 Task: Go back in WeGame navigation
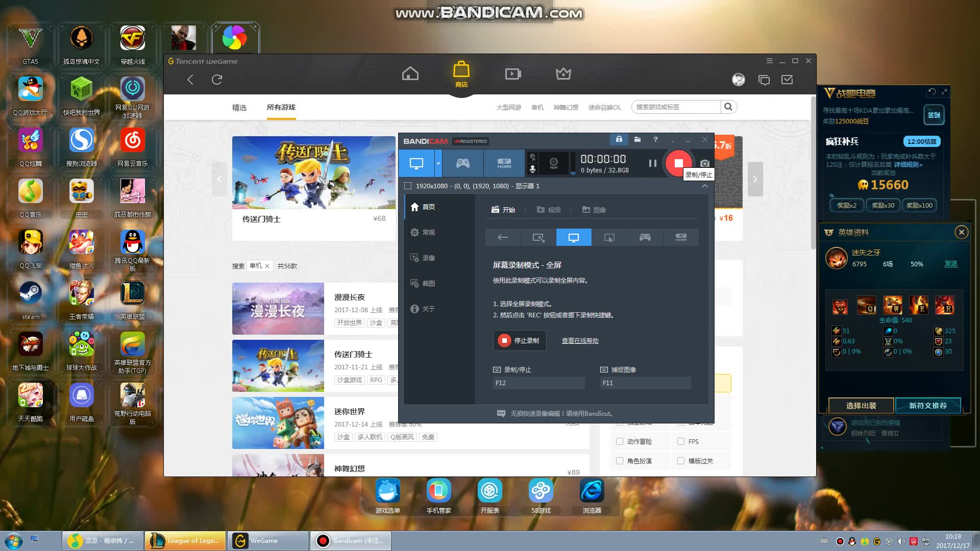pyautogui.click(x=190, y=80)
